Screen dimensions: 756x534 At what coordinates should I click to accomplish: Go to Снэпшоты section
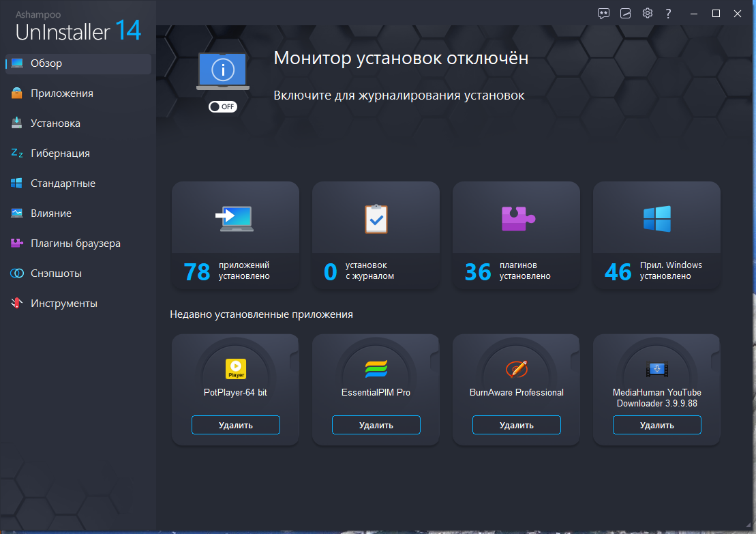point(78,273)
